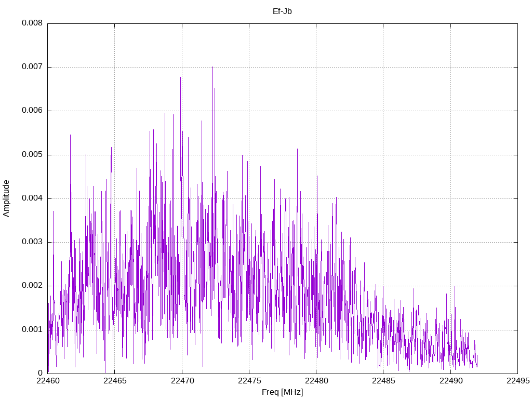This screenshot has width=532, height=399.
Task: Click the x-axis tick 22495
Action: pos(518,381)
